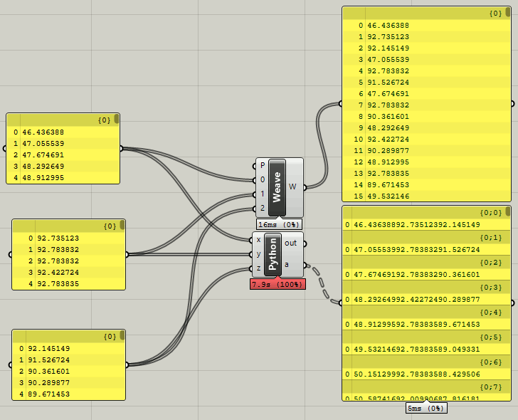Image resolution: width=518 pixels, height=420 pixels.
Task: Click the Python a output grip
Action: coord(305,265)
